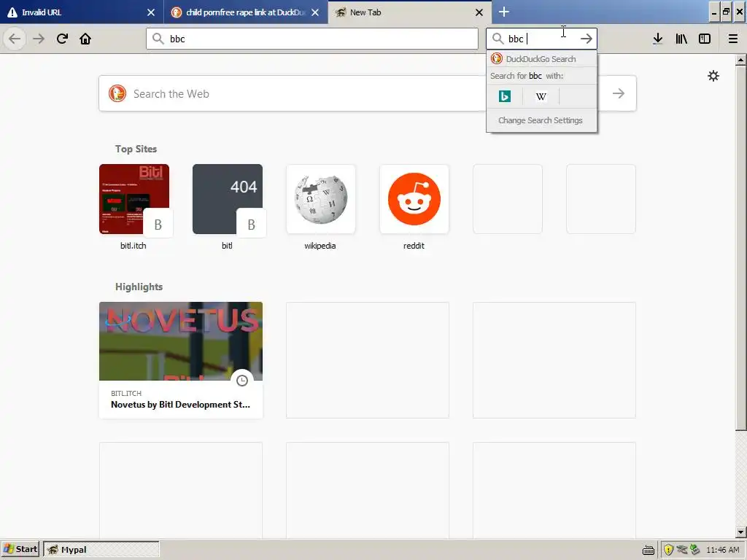Open the Novetus highlight thumbnail

[181, 341]
